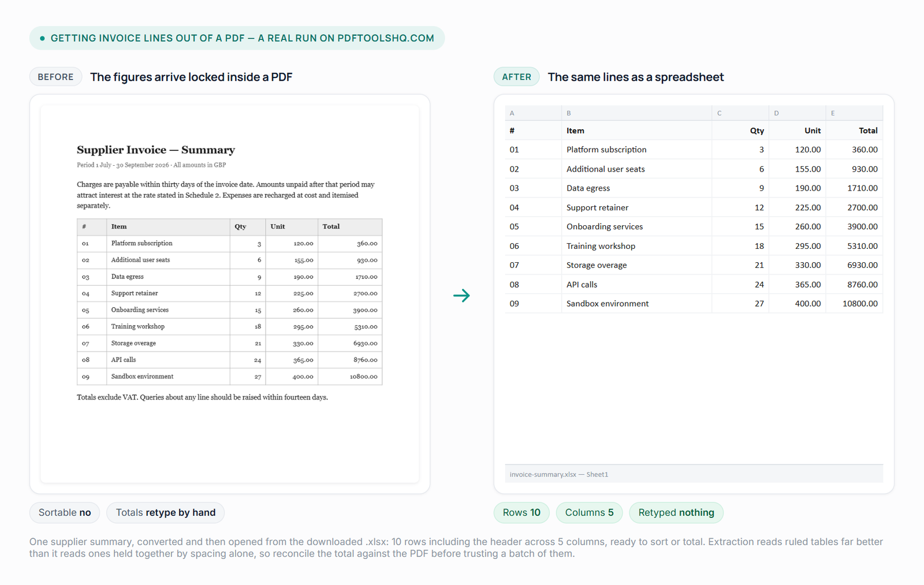
Task: Click spreadsheet cell 'API calls'
Action: pos(636,284)
